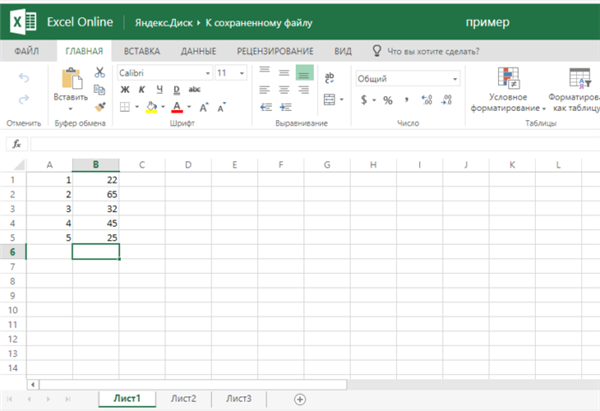Screen dimensions: 600x411
Task: Undo the last action with the arrow icon
Action: [24, 78]
